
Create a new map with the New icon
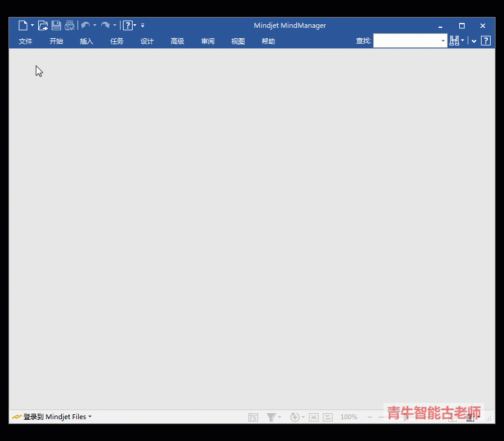(x=23, y=25)
